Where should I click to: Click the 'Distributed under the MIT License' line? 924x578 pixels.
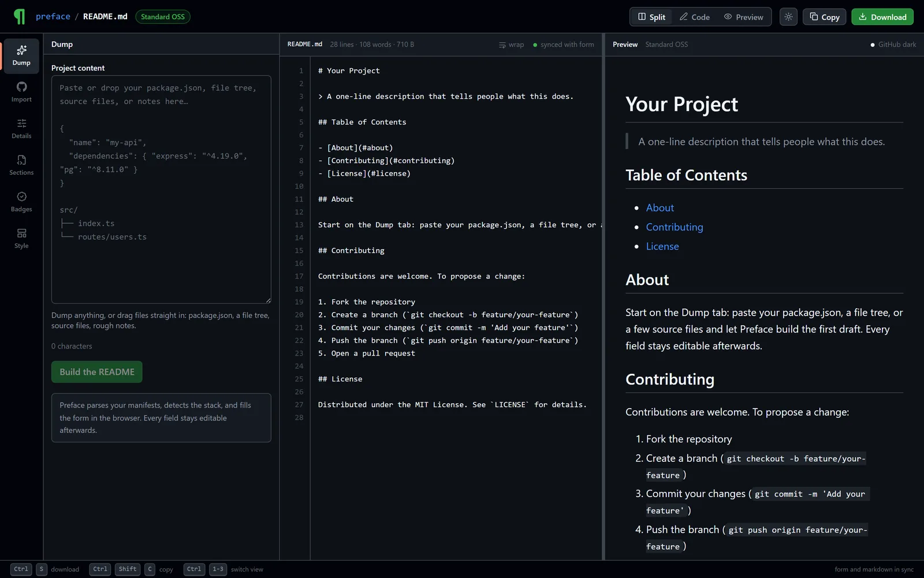tap(452, 405)
